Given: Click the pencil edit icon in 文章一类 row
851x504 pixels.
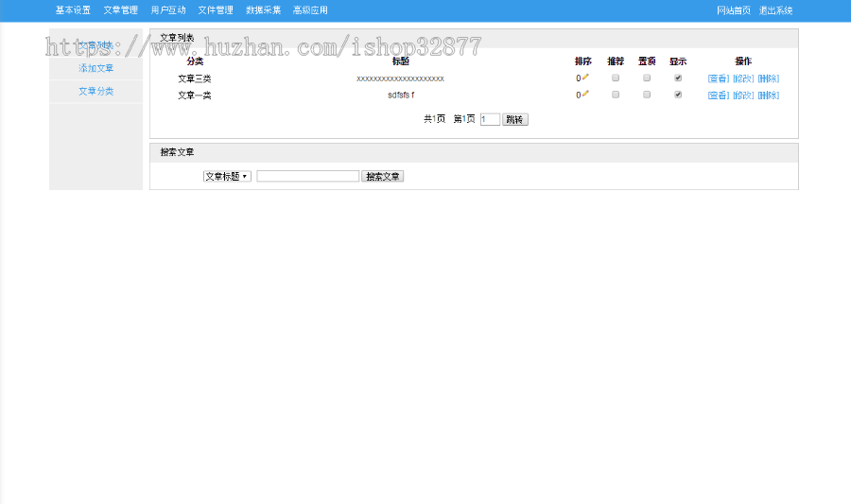Looking at the screenshot, I should coord(585,94).
